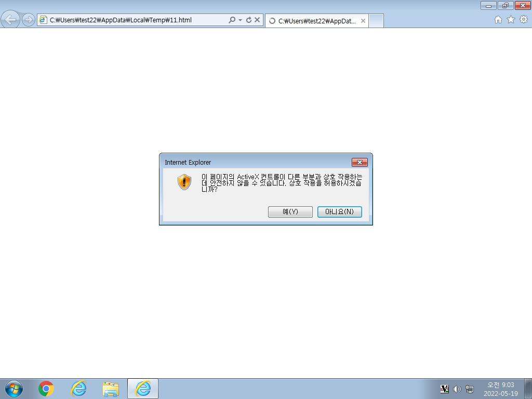Open the address bar autocomplete dropdown arrow
The image size is (532, 399).
(240, 20)
